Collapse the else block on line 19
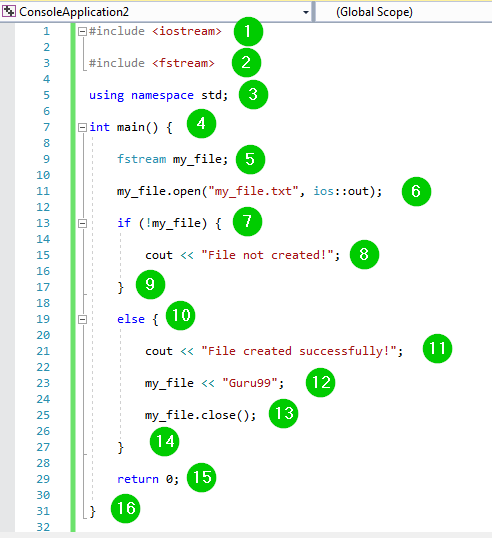 point(82,320)
